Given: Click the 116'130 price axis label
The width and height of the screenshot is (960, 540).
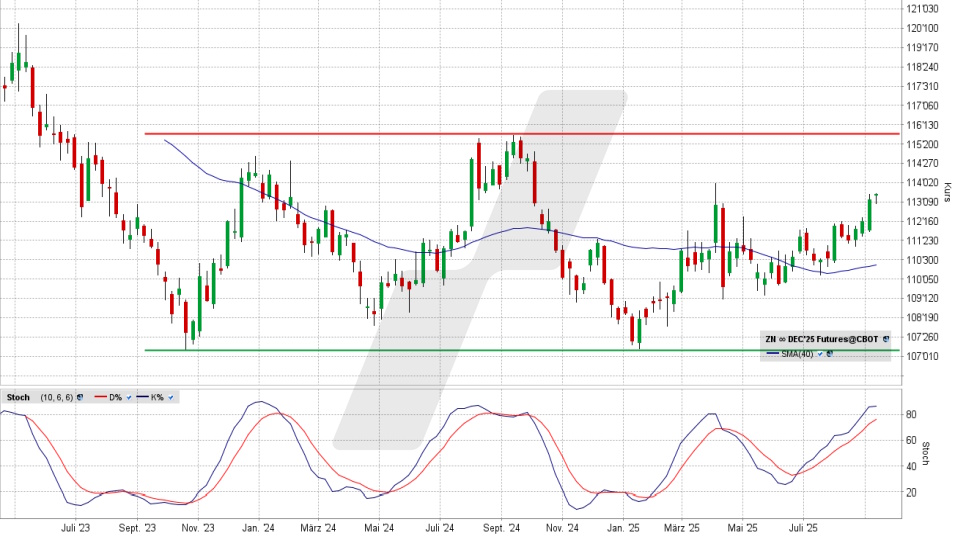Looking at the screenshot, I should (x=922, y=125).
